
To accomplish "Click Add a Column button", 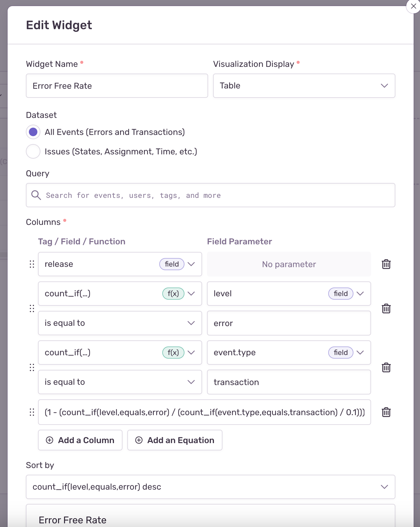I will tap(80, 440).
